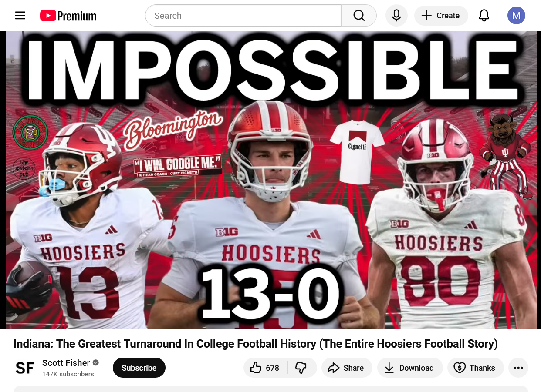Open the more actions three-dot menu

click(518, 368)
